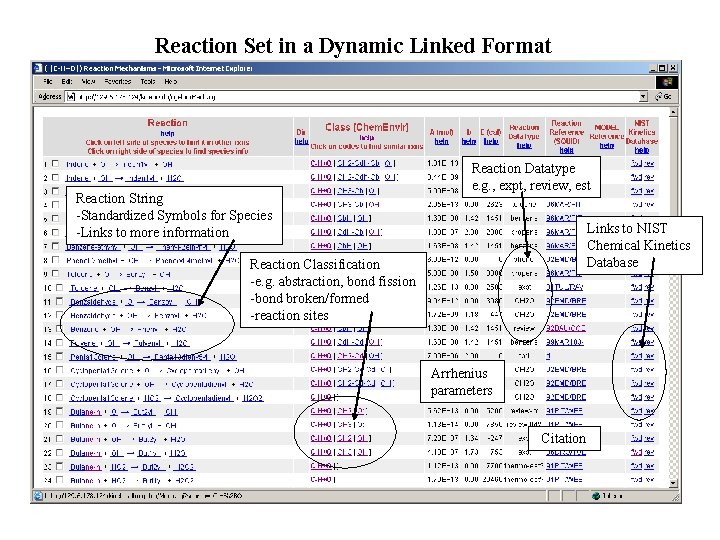
Task: Check the box for row 24 Butane-n + HO2
Action: pos(59,480)
